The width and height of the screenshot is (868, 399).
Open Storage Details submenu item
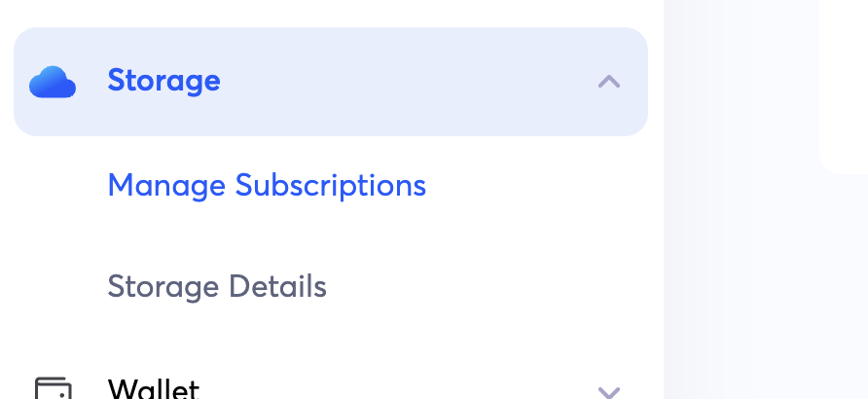point(217,287)
